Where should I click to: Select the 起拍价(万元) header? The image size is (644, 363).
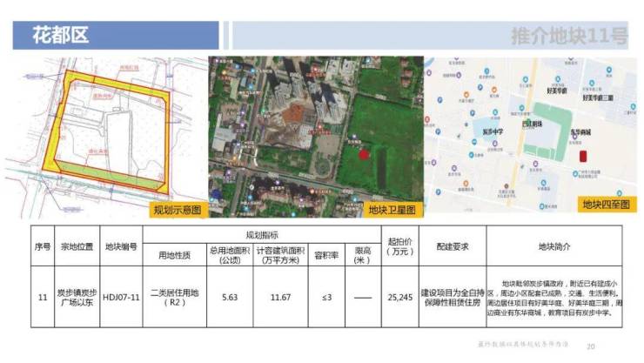(400, 246)
